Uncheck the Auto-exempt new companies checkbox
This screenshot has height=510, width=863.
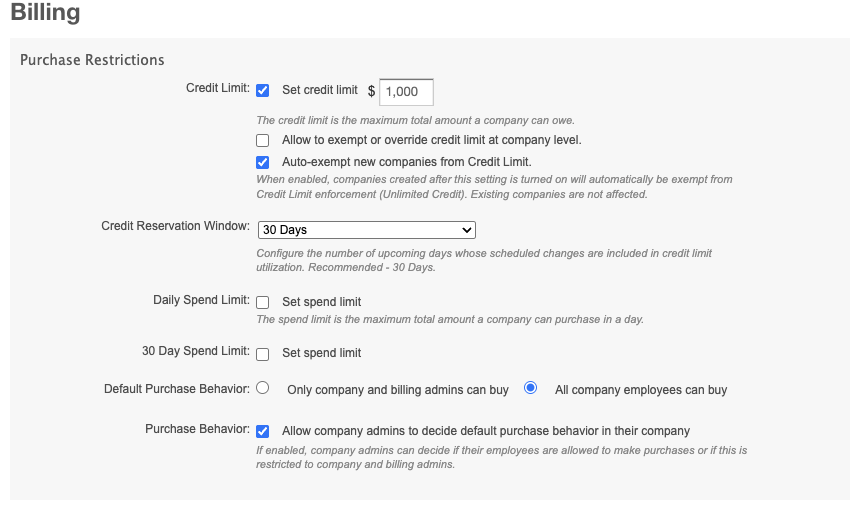pyautogui.click(x=263, y=162)
